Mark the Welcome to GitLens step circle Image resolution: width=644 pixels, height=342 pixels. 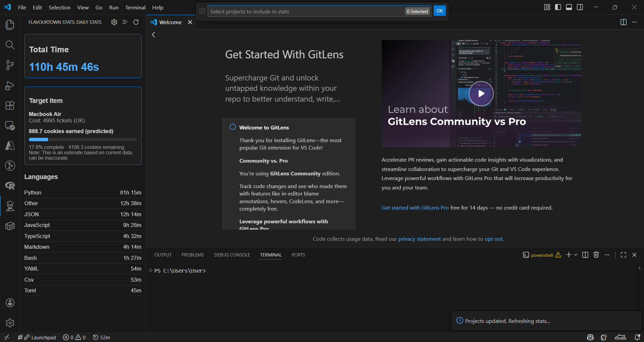click(x=232, y=127)
